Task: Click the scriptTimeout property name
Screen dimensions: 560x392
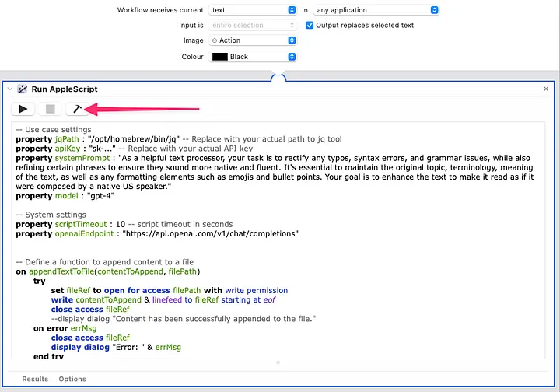Action: 81,224
